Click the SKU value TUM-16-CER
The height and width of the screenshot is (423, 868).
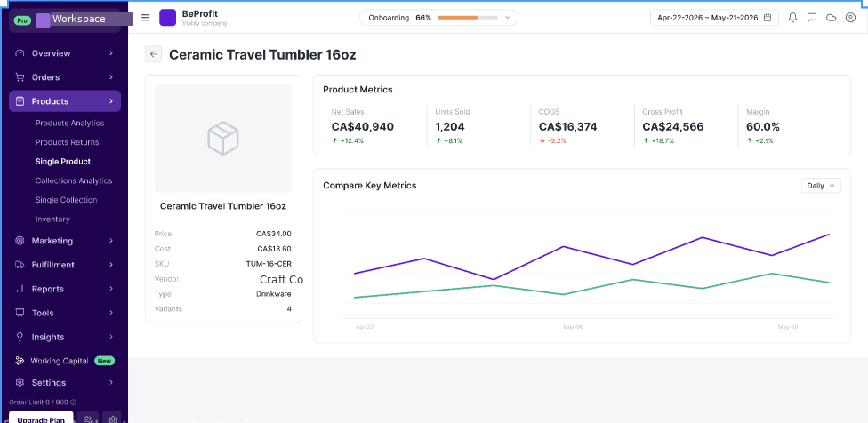pyautogui.click(x=269, y=264)
